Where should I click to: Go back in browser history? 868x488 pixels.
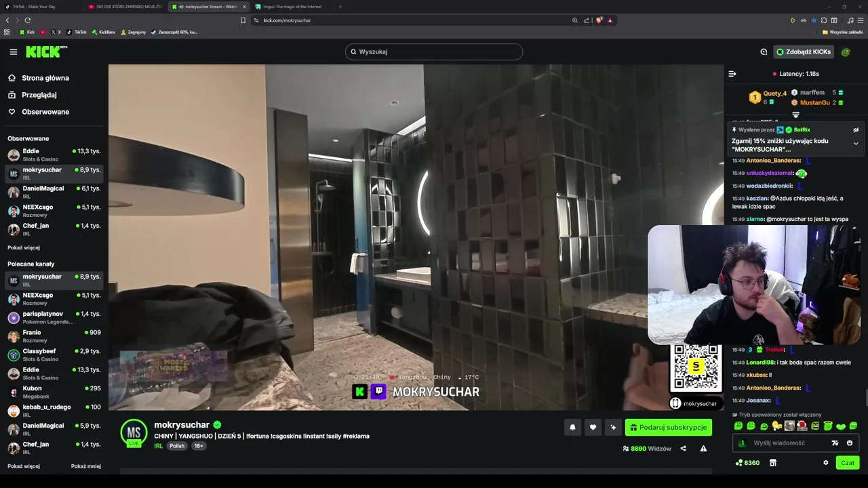click(x=7, y=20)
